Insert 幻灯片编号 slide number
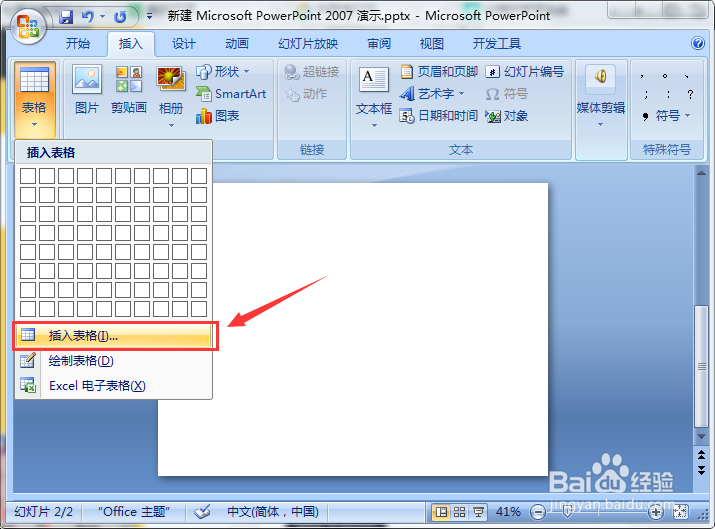715x529 pixels. click(x=525, y=72)
